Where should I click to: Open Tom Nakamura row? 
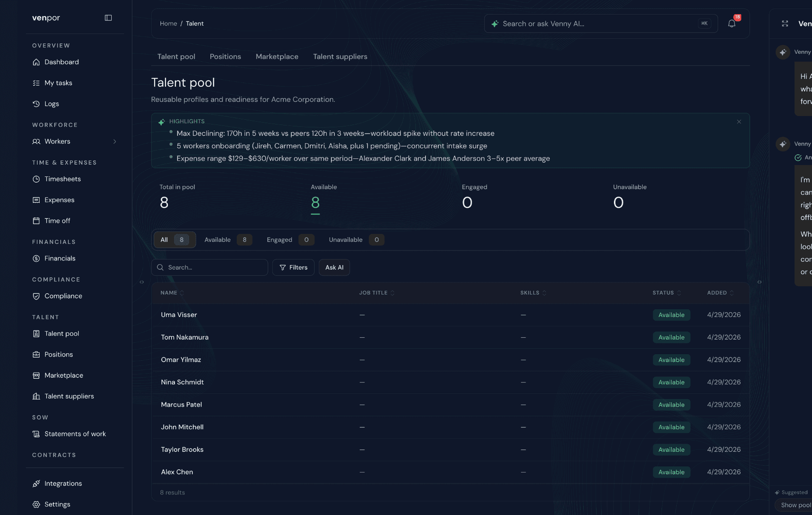point(450,337)
